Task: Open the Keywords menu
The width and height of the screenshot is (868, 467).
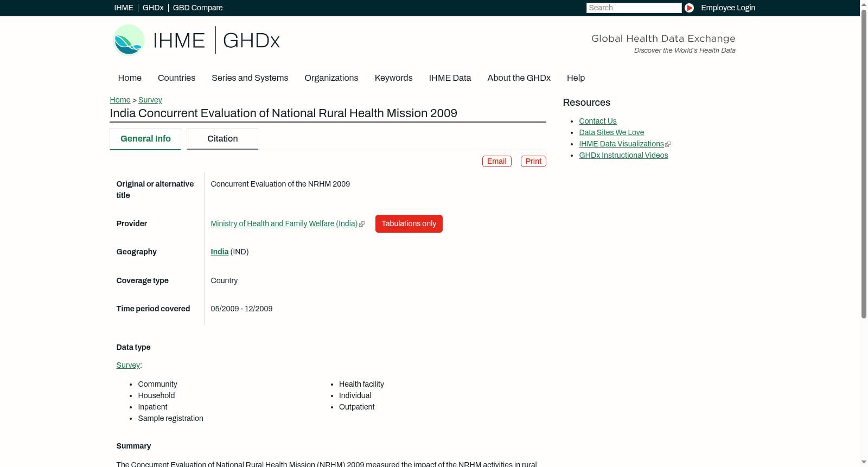Action: (393, 78)
